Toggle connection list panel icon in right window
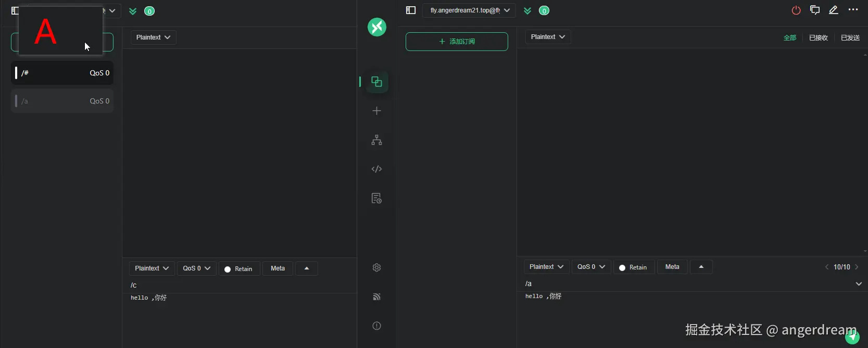The image size is (868, 348). pyautogui.click(x=411, y=10)
